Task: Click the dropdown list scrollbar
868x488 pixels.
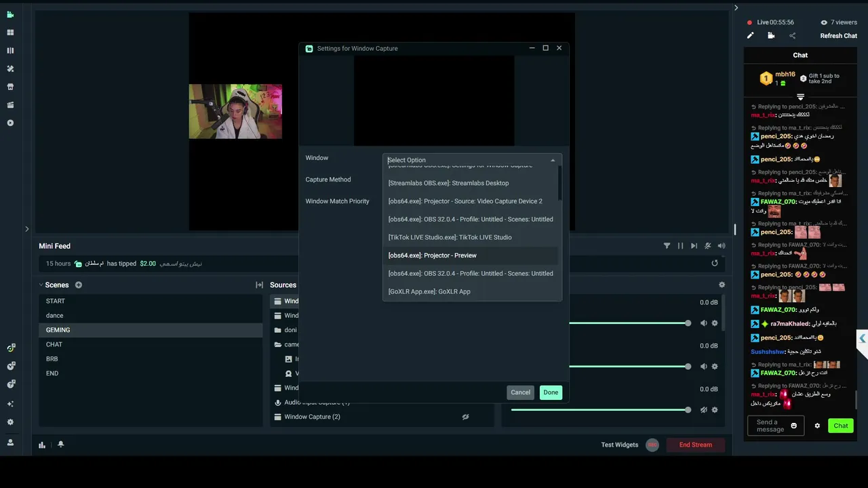Action: [x=560, y=183]
